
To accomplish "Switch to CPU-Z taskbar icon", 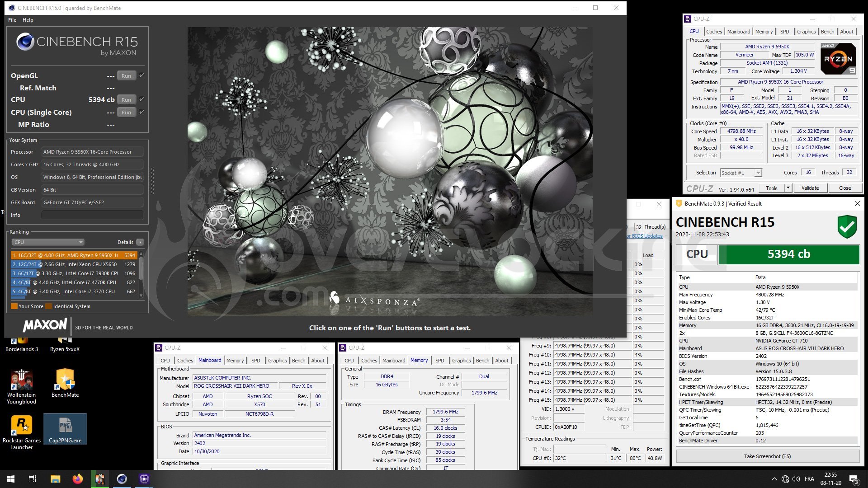I will 144,479.
